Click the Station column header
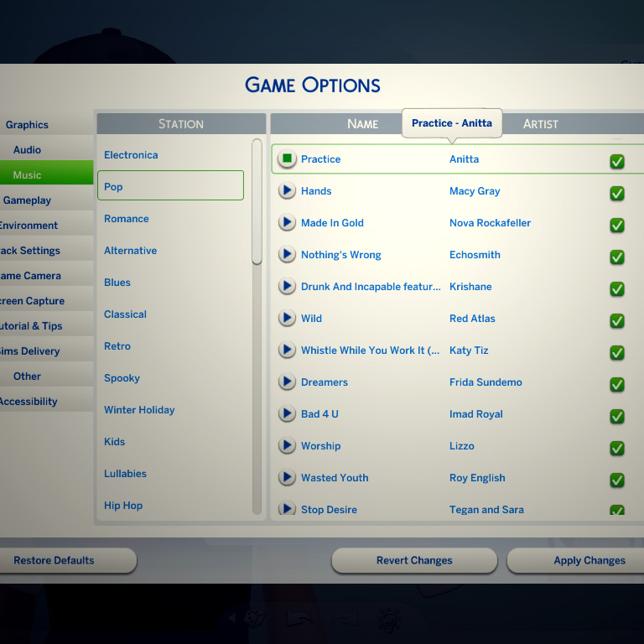 coord(181,123)
